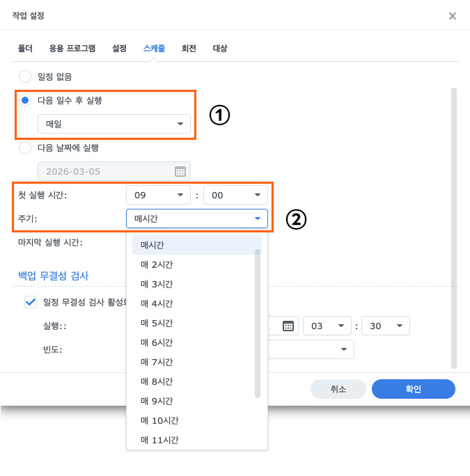Open the first run minute 00 dropdown

[x=235, y=196]
